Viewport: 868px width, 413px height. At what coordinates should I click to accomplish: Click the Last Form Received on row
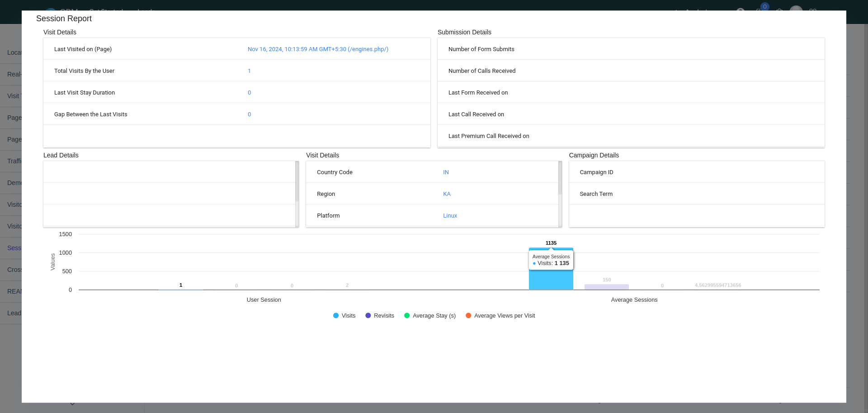(631, 92)
